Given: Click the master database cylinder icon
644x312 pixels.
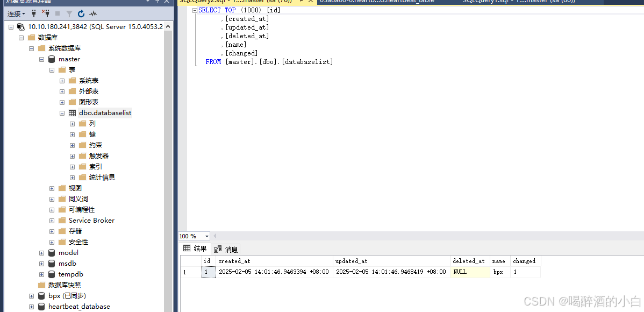Looking at the screenshot, I should (x=52, y=59).
